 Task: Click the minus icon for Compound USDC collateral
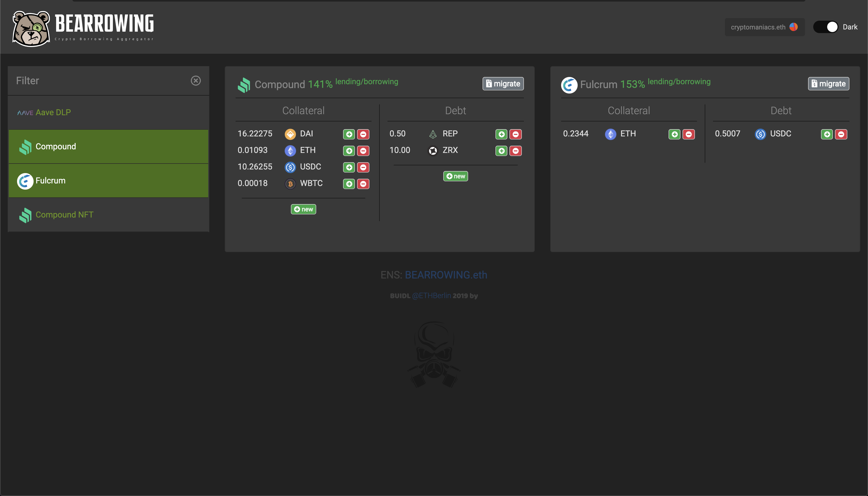[x=363, y=167]
